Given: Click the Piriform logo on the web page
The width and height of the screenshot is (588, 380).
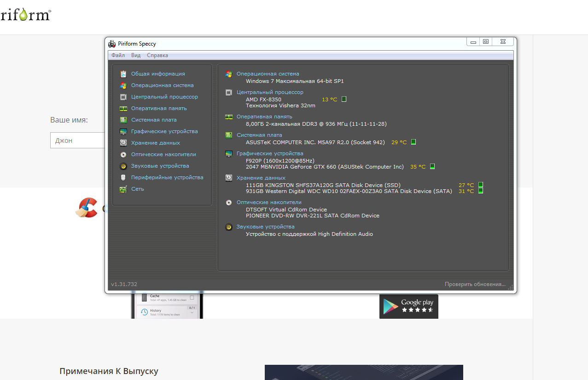Looking at the screenshot, I should point(25,15).
